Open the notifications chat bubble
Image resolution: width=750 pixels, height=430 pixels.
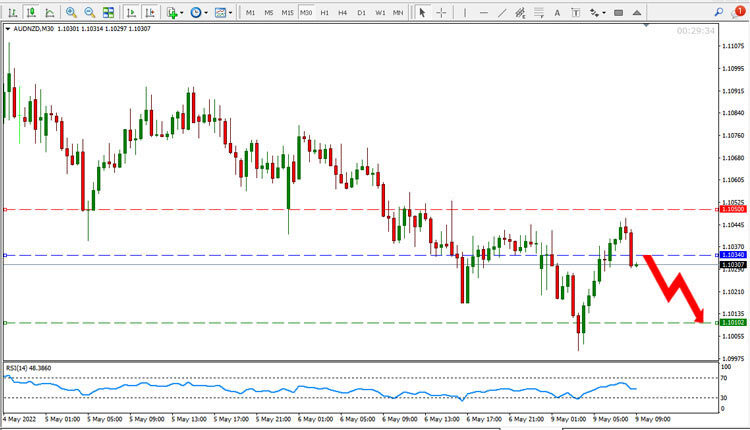[x=737, y=12]
